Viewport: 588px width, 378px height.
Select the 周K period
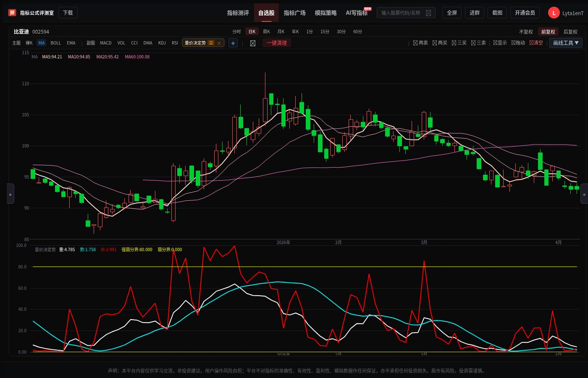(266, 32)
